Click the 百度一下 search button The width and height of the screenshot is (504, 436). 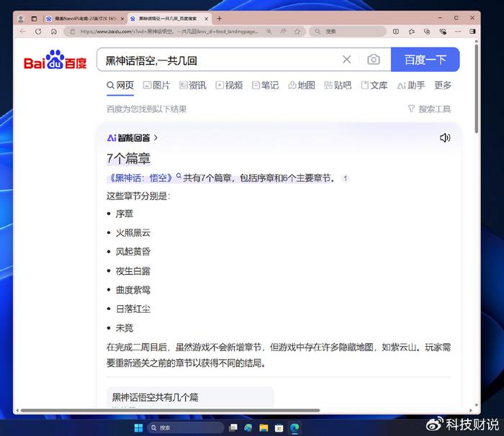pyautogui.click(x=425, y=60)
